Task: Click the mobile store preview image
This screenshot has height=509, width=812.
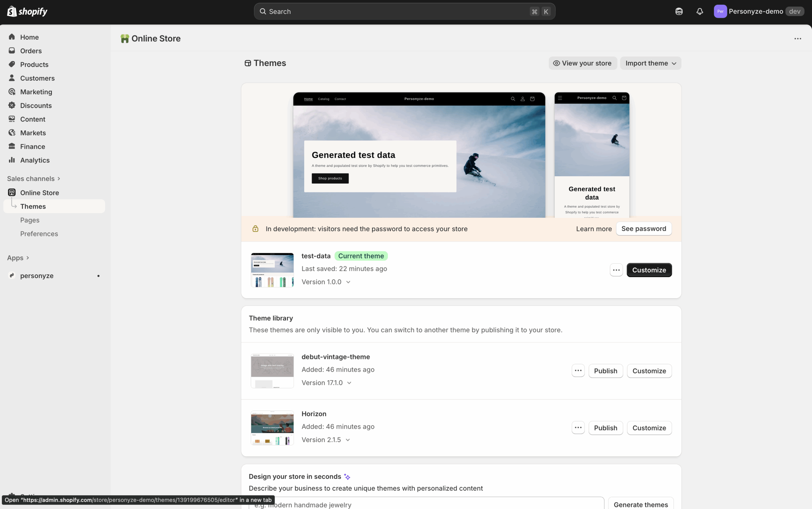Action: click(x=592, y=155)
